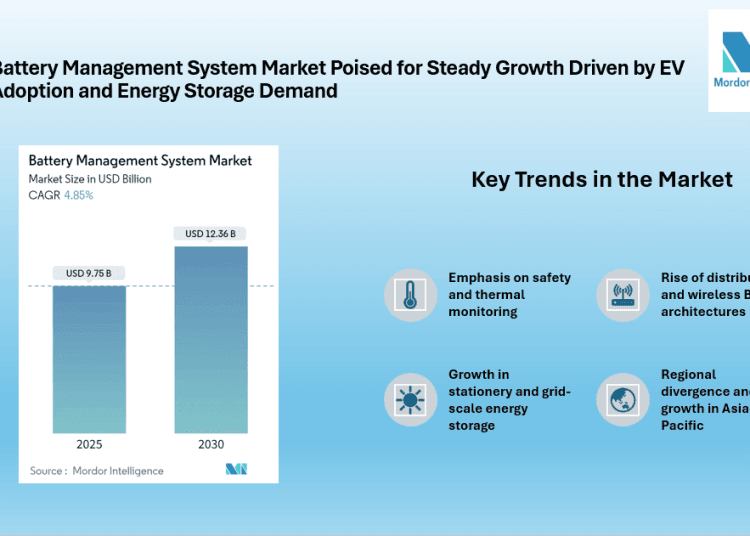Select 'Growth in stationery and grid-scale' text

coord(509,400)
